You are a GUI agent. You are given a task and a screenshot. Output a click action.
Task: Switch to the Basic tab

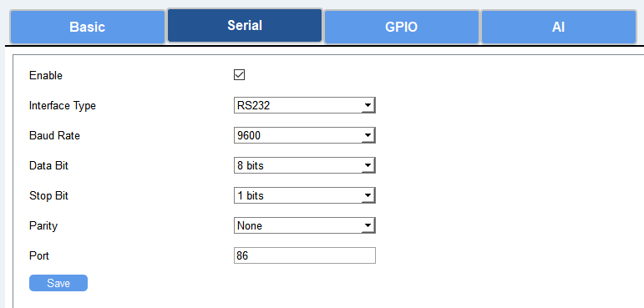88,27
